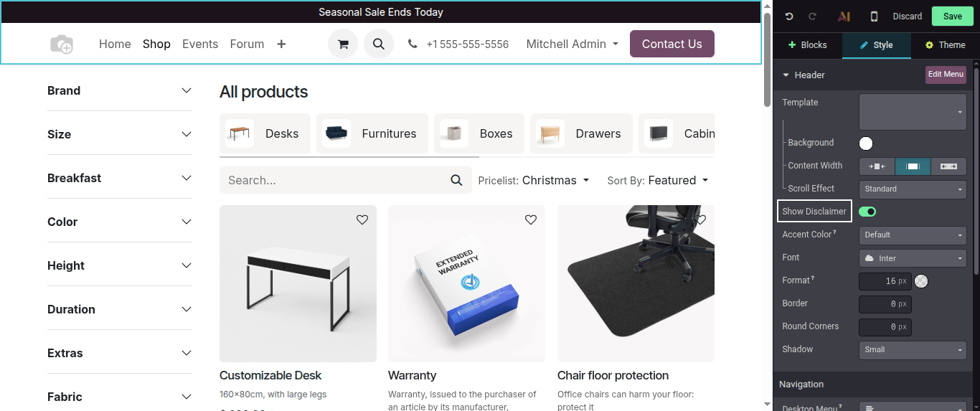Open the Pricelist Christmas dropdown

(x=534, y=180)
